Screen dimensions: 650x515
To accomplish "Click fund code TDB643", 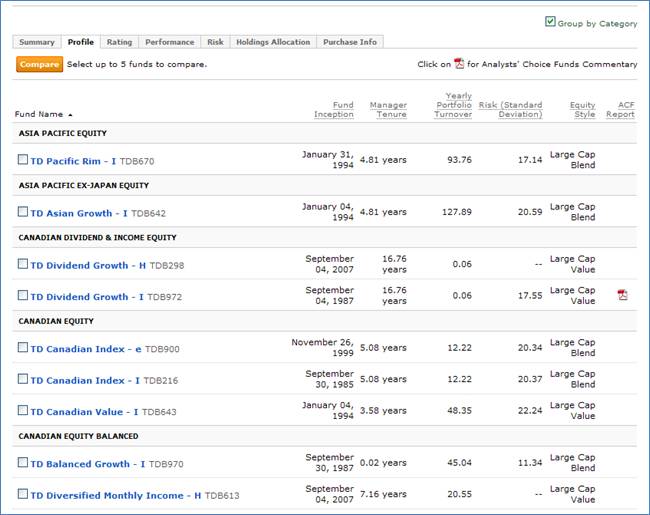I will click(x=159, y=413).
